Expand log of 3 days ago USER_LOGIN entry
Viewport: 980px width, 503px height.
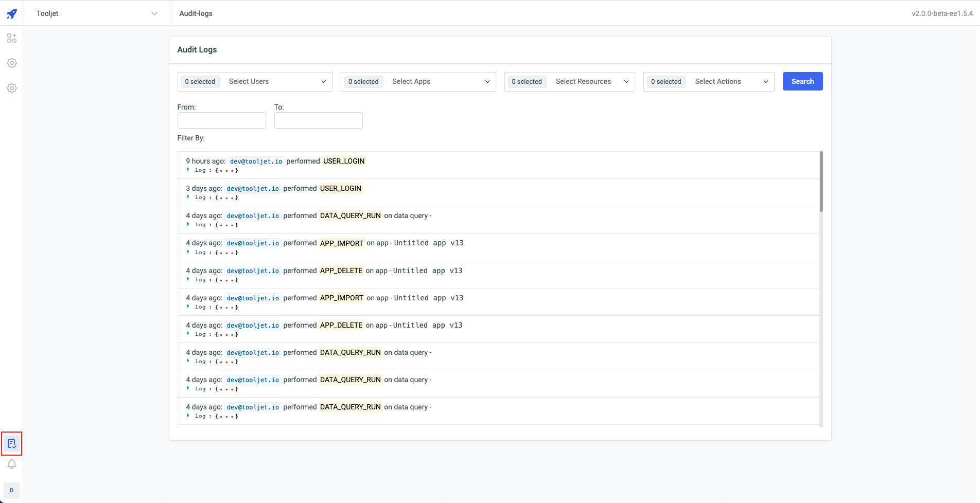pyautogui.click(x=188, y=197)
